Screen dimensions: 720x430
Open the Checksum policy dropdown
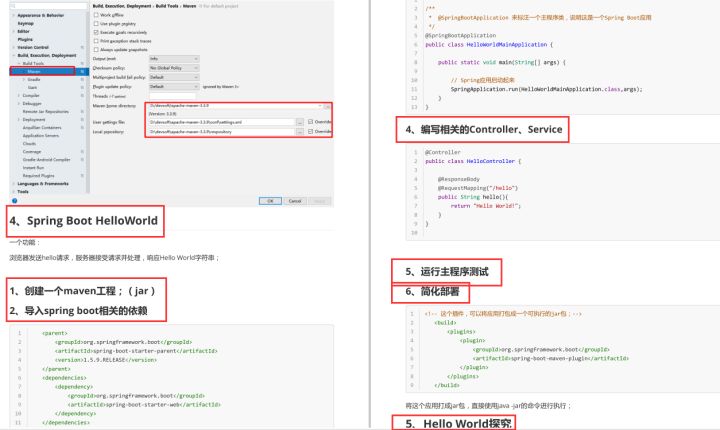click(x=174, y=68)
